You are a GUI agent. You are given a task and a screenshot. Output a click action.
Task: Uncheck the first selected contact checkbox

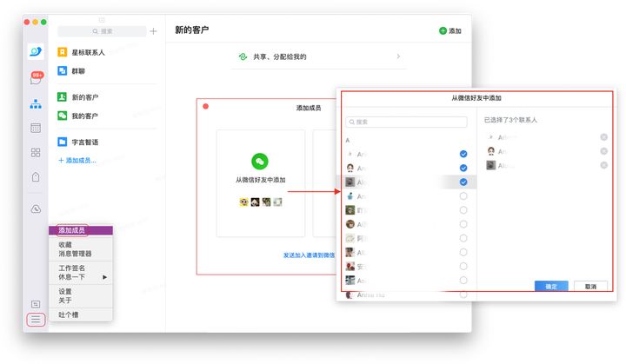tap(463, 154)
